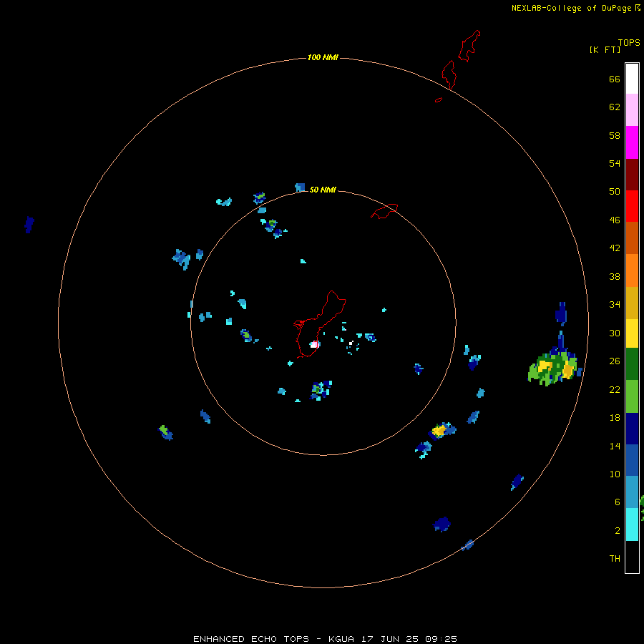The height and width of the screenshot is (644, 644).
Task: Click the 50 NMI range ring label
Action: coord(323,190)
